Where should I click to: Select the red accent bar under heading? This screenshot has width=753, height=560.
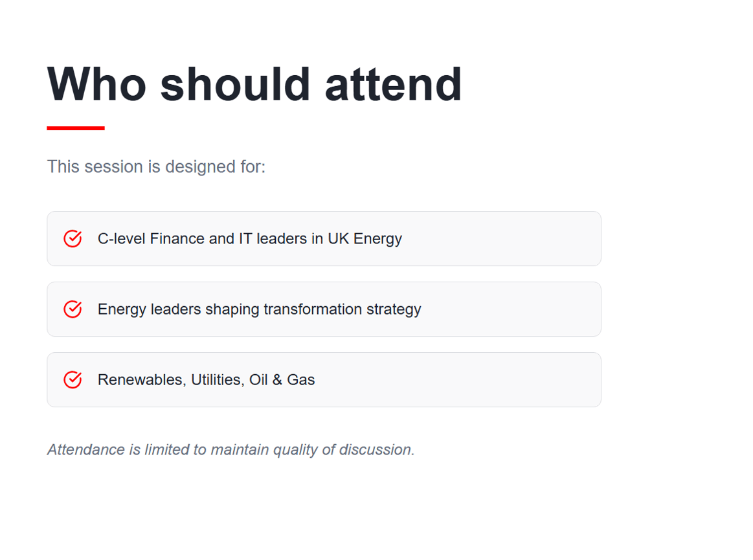[x=76, y=128]
